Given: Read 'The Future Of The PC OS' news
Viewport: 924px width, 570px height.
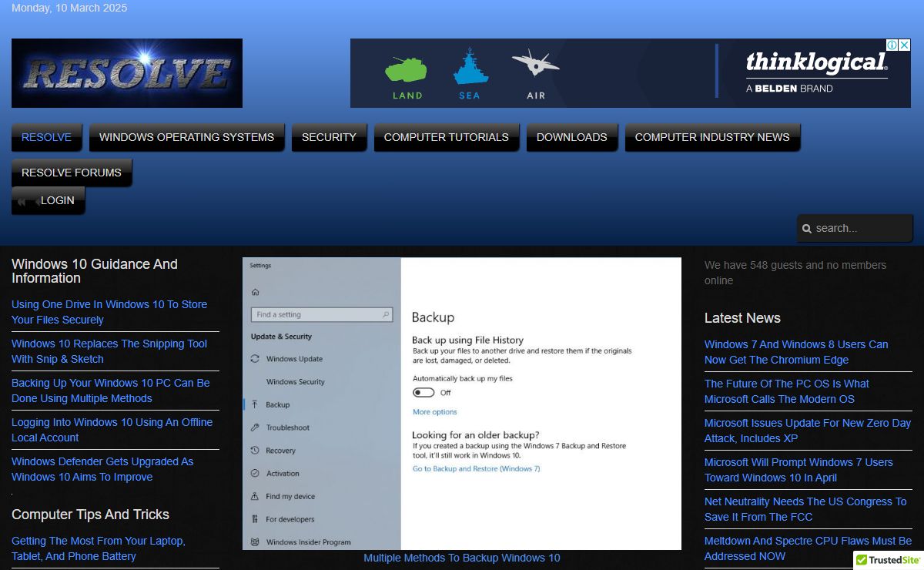Looking at the screenshot, I should coord(787,391).
